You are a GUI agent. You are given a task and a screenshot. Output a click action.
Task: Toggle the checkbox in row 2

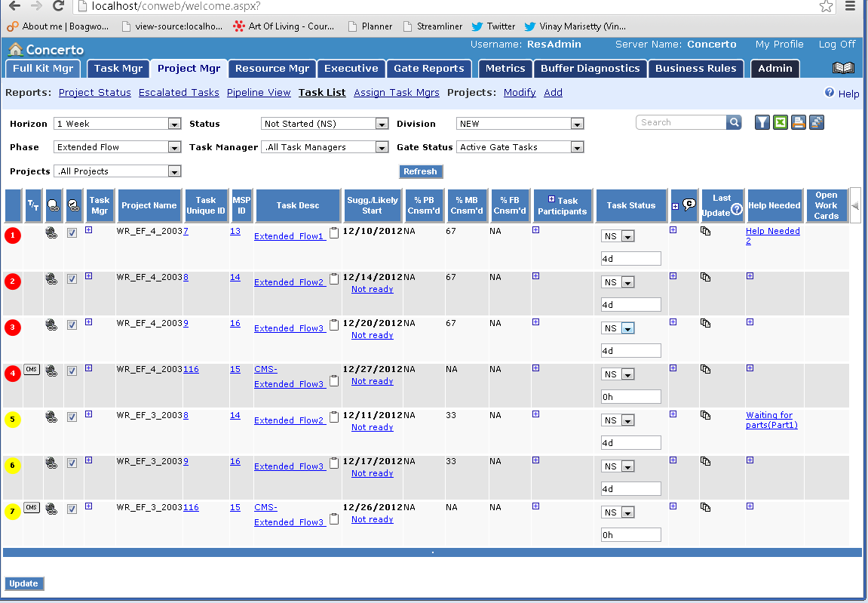(72, 278)
